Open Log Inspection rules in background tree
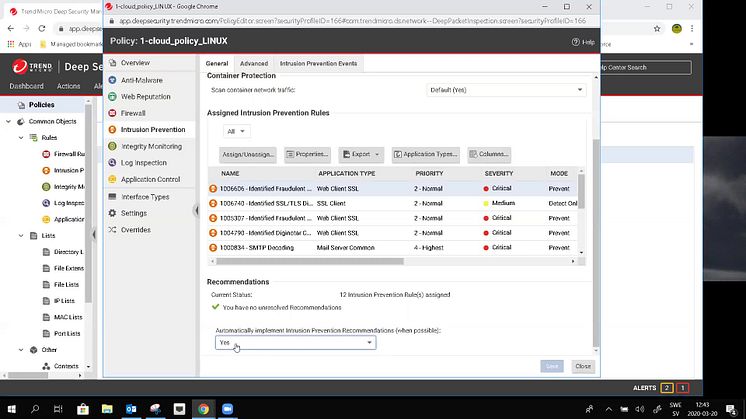 pyautogui.click(x=64, y=203)
